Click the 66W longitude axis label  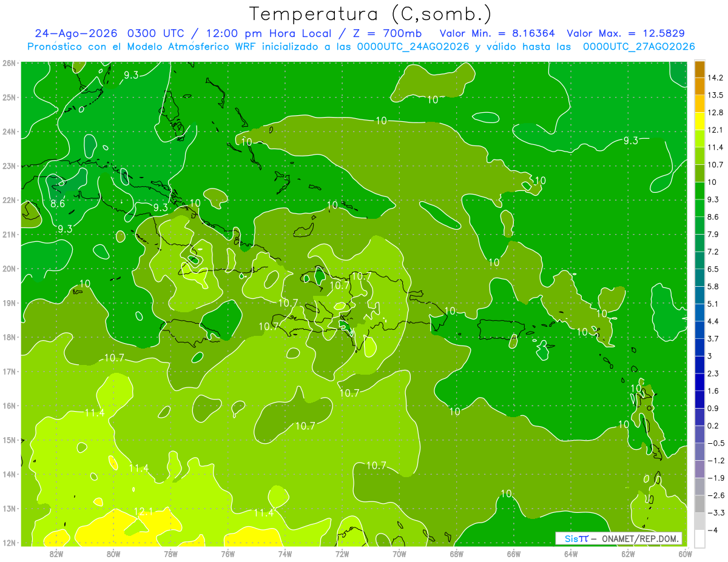pos(514,554)
